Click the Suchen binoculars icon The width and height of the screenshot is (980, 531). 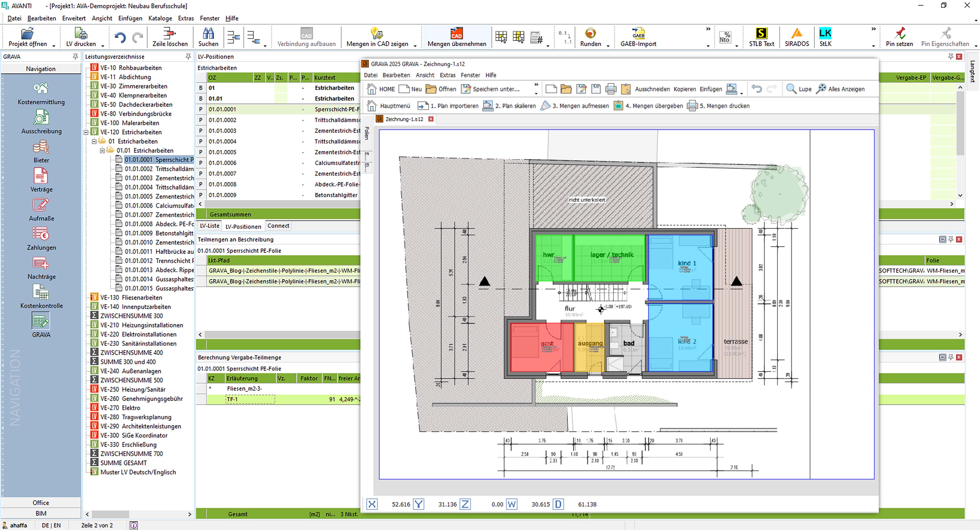(208, 34)
